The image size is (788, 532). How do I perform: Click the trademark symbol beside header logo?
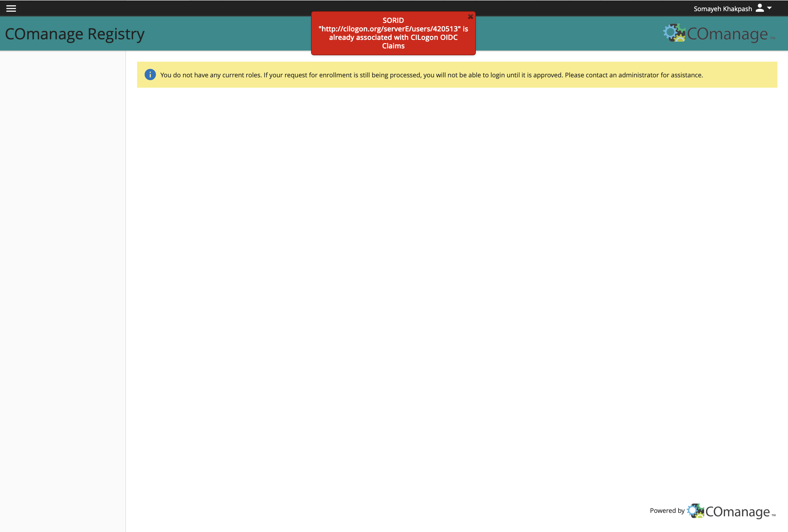pyautogui.click(x=773, y=38)
